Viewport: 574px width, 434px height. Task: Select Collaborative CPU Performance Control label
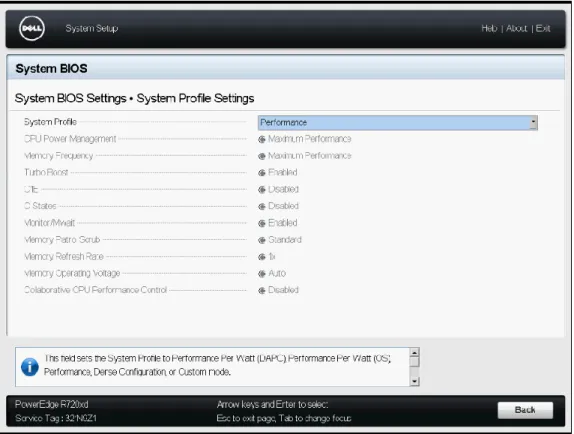(96, 290)
